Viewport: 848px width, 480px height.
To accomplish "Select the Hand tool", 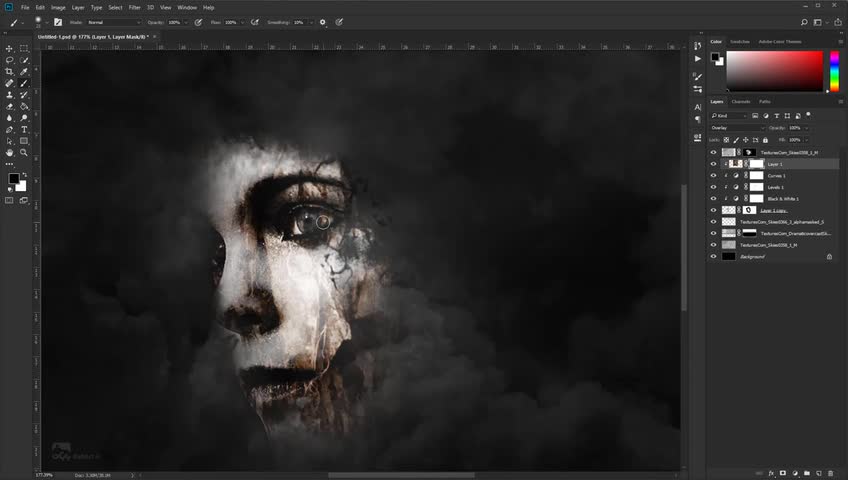I will coord(10,153).
